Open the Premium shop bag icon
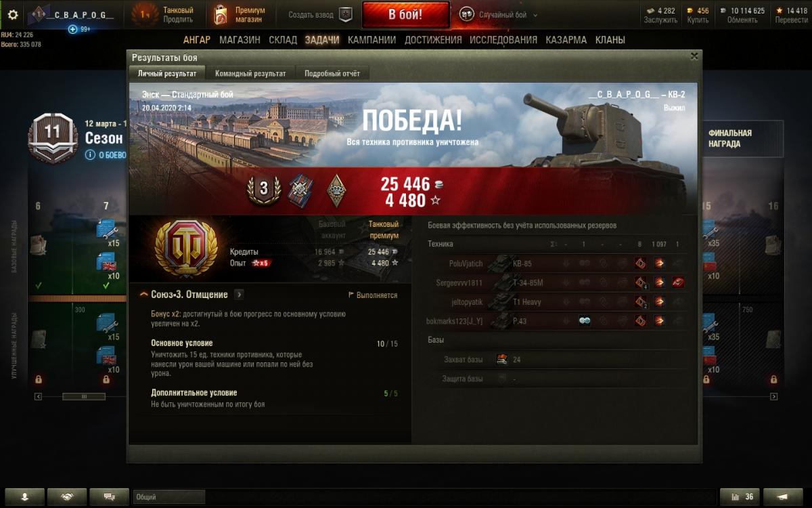 click(x=220, y=14)
